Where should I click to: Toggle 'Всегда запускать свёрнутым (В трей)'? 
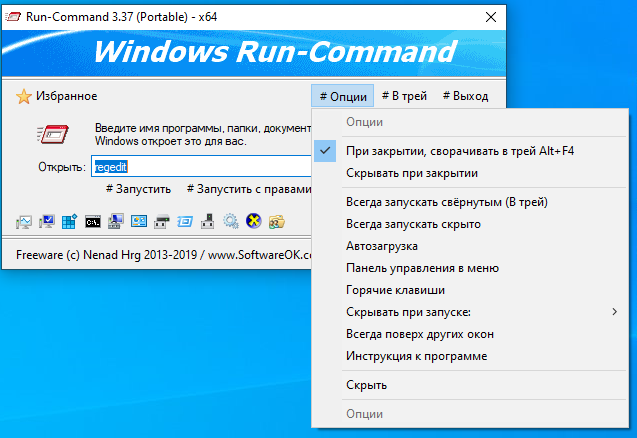click(470, 202)
